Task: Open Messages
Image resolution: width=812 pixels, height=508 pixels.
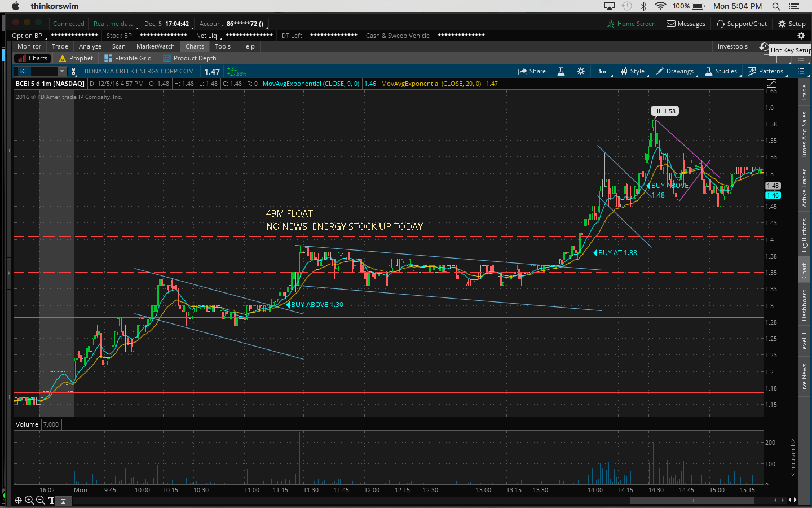Action: pyautogui.click(x=686, y=24)
